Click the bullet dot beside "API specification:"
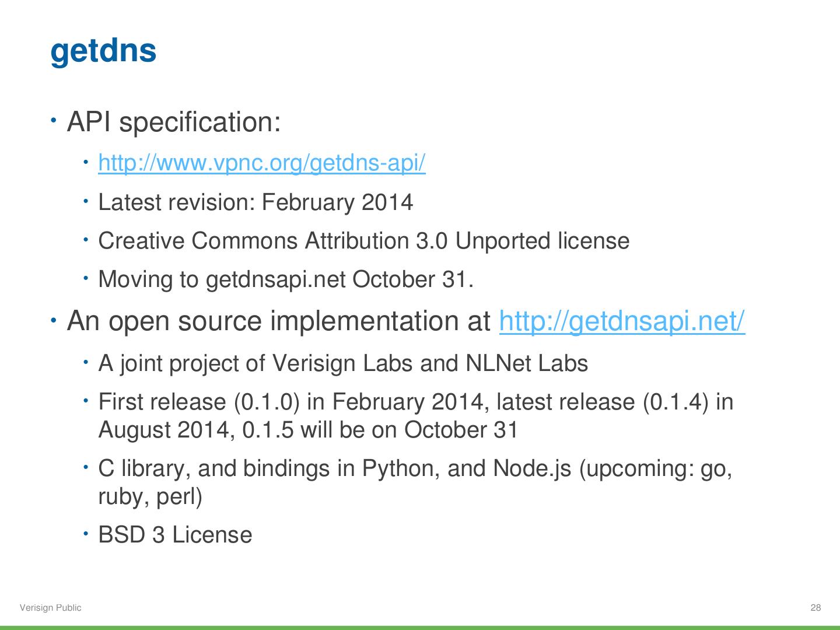 click(x=54, y=121)
